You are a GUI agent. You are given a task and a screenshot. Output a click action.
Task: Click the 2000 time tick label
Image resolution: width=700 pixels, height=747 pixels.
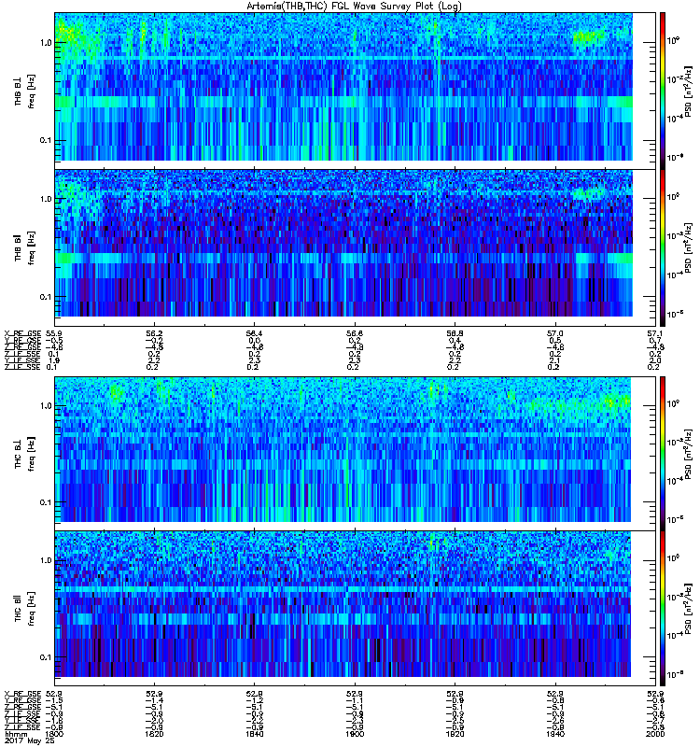(655, 734)
